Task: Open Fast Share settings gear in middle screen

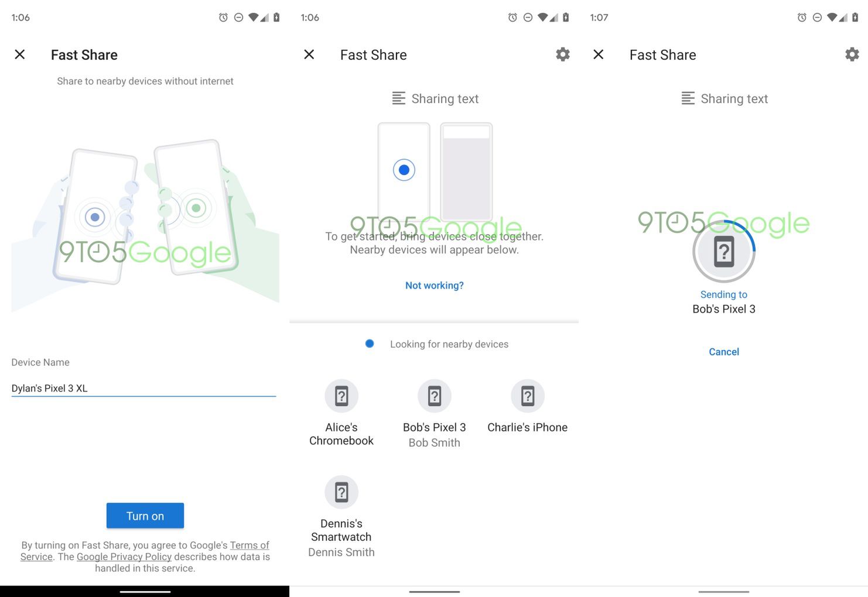Action: (562, 54)
